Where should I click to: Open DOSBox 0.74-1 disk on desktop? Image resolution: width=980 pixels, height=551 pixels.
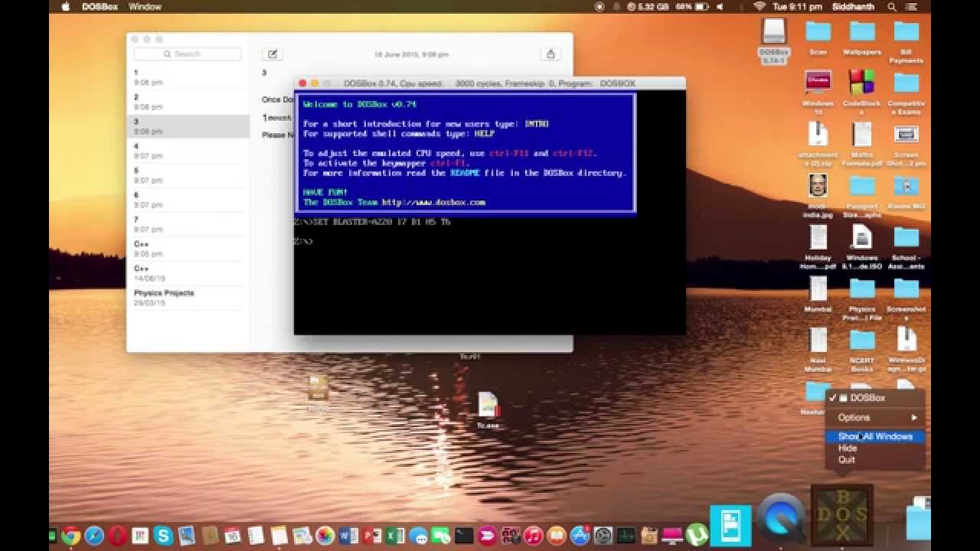point(773,41)
